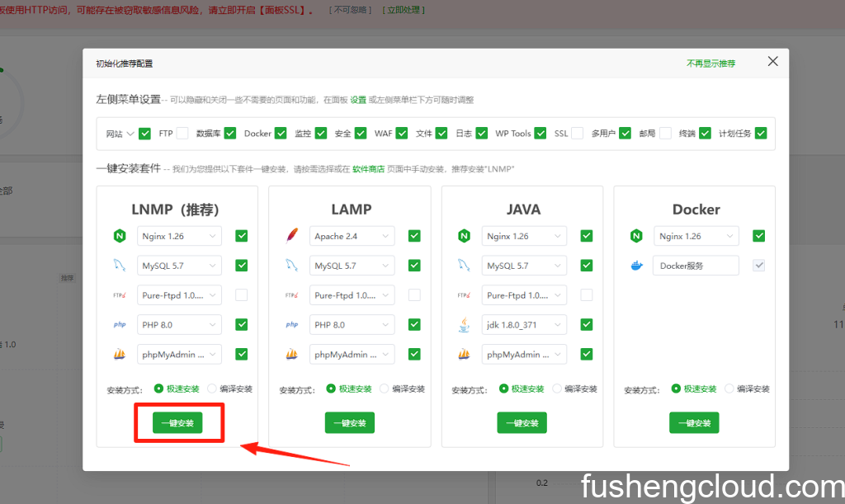Click the Nginx icon in the LNMP card
Screen dimensions: 845x504
(120, 236)
